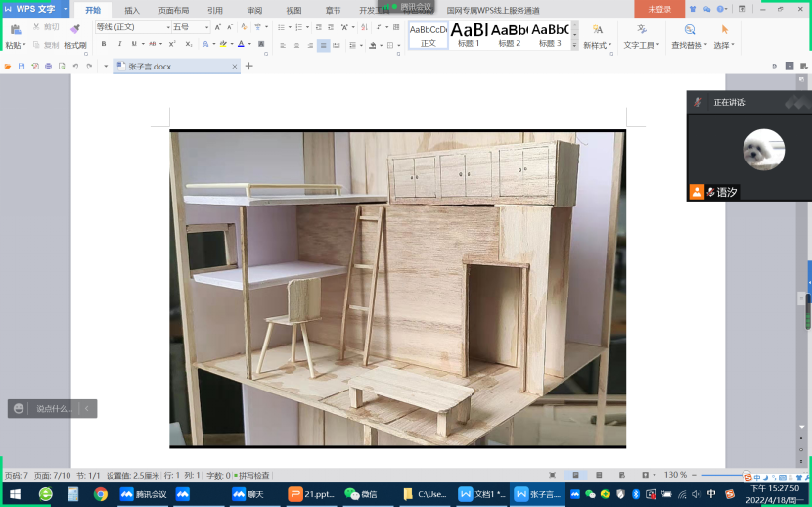
Task: Click the undo arrow in quick access toolbar
Action: (75, 66)
